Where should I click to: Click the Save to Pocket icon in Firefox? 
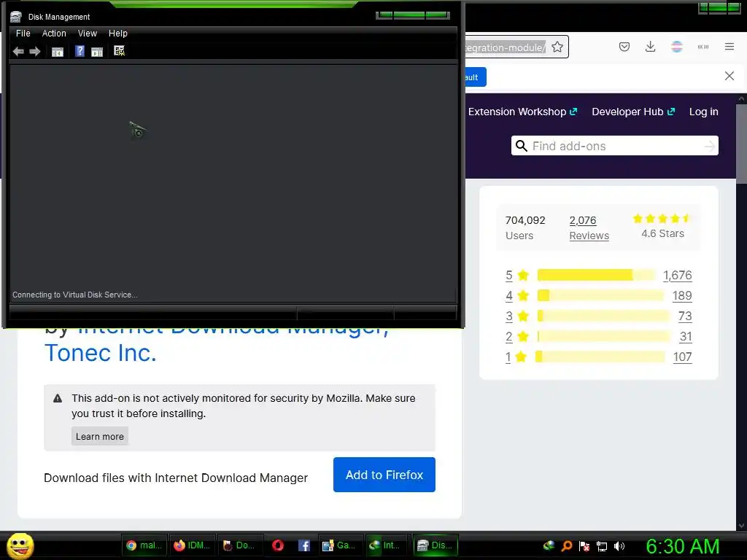click(x=624, y=47)
